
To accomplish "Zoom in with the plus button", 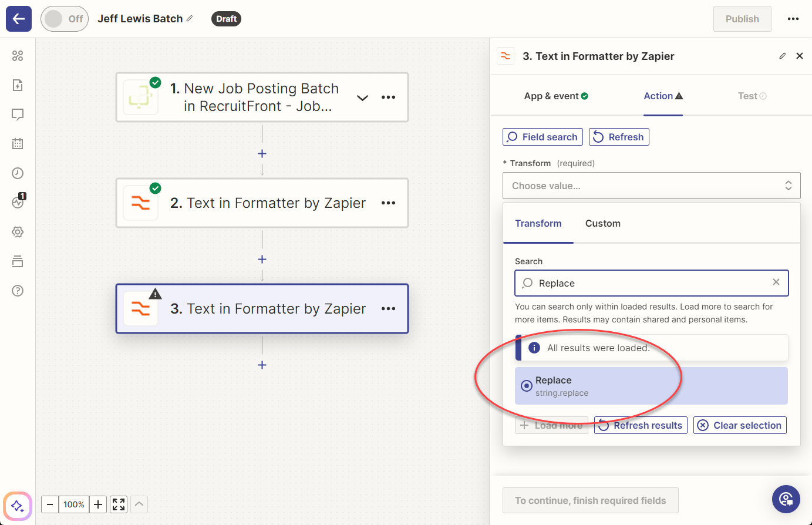I will pos(98,504).
